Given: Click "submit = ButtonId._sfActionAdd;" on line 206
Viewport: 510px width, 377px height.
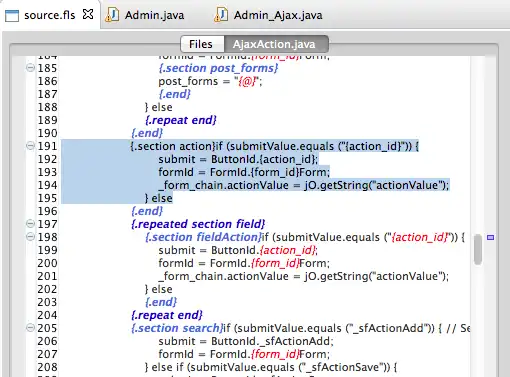Looking at the screenshot, I should pyautogui.click(x=246, y=341).
